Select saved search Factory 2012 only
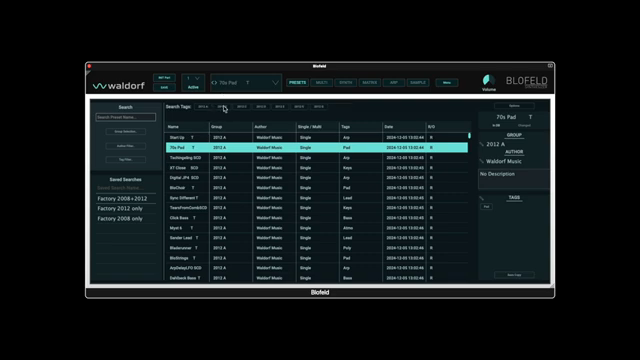 126,208
